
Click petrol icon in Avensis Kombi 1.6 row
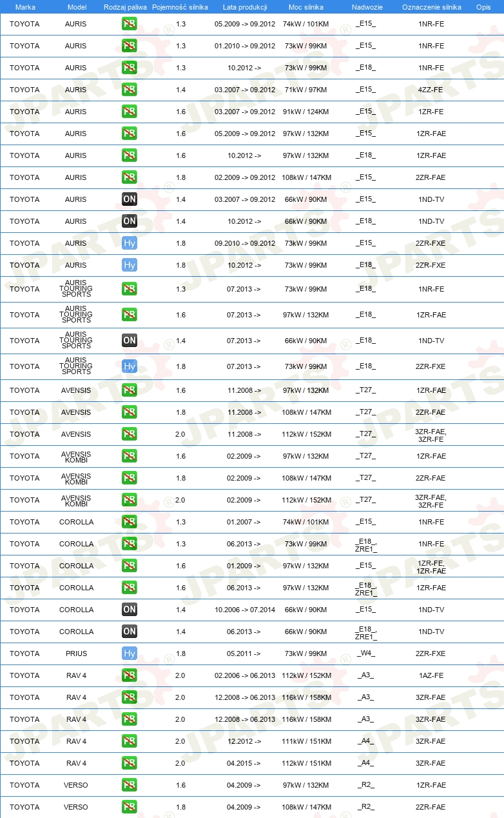coord(130,456)
